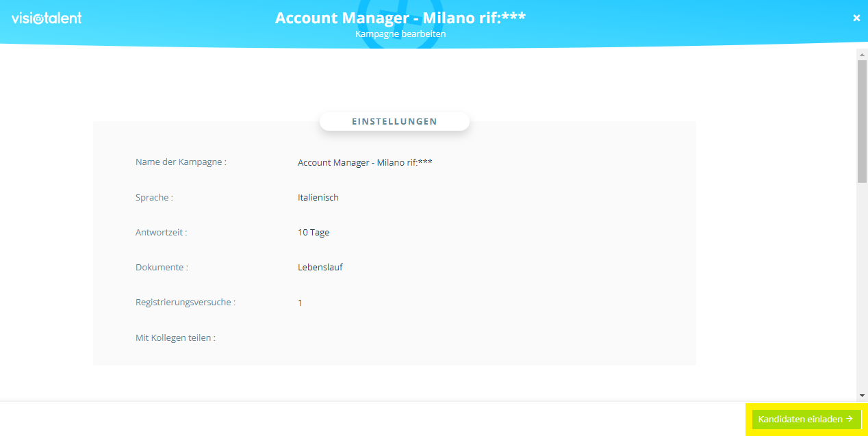
Task: Click the registration attempts value 1
Action: (300, 303)
